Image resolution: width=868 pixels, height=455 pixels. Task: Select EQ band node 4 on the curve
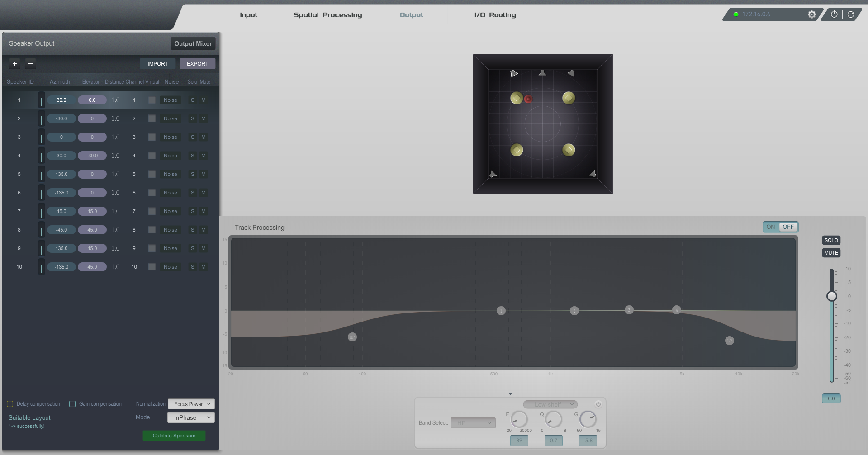pyautogui.click(x=677, y=310)
